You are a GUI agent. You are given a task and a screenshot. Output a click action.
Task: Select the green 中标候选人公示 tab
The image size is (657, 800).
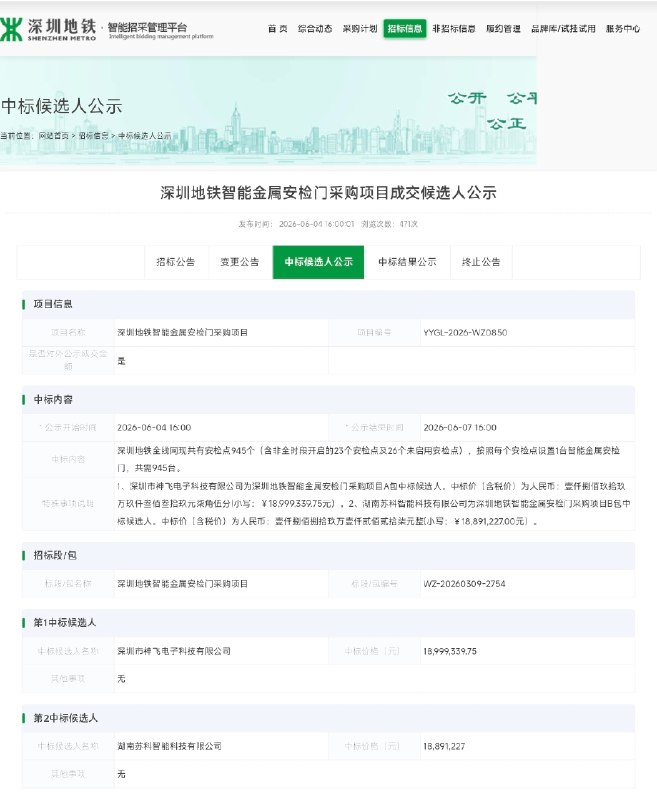(318, 262)
